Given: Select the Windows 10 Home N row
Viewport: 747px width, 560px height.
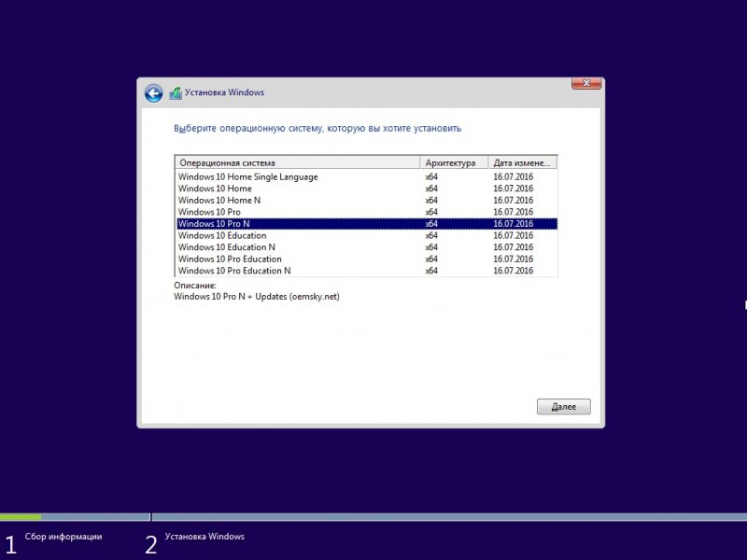Looking at the screenshot, I should [x=367, y=200].
